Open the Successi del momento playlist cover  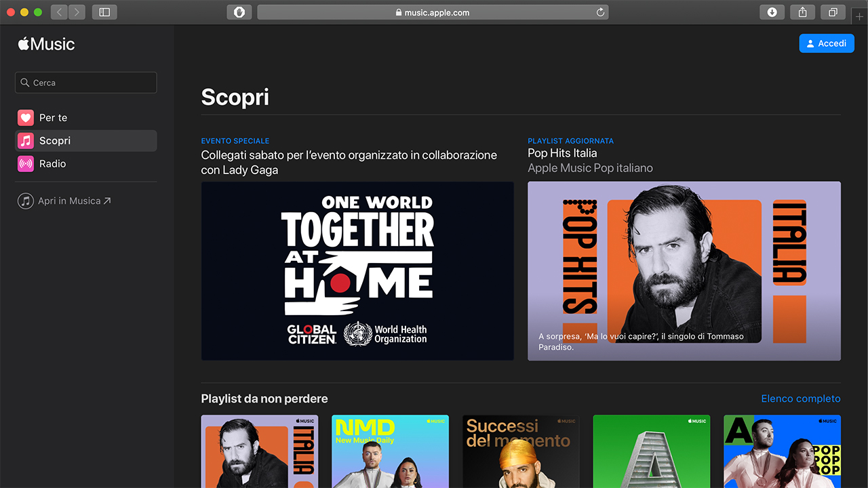521,451
